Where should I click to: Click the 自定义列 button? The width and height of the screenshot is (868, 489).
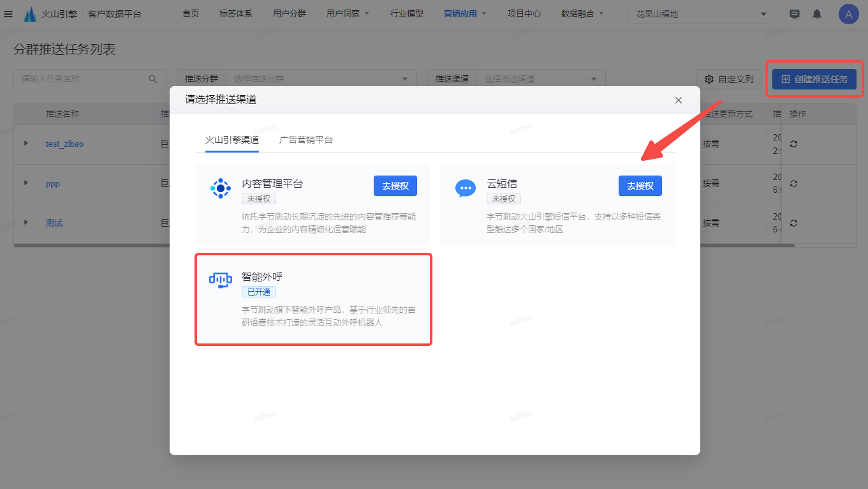[x=729, y=79]
